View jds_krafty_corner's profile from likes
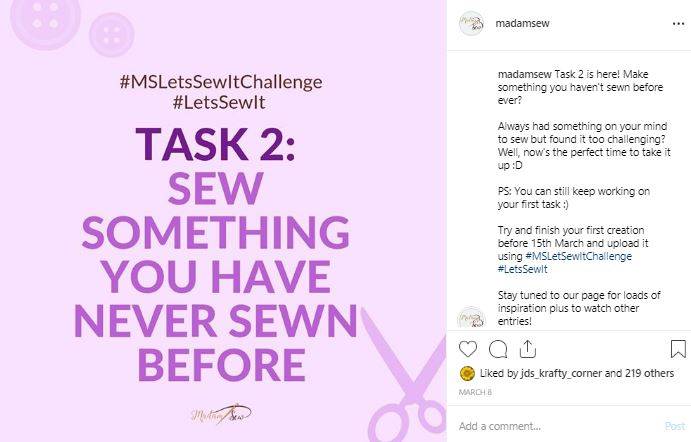The width and height of the screenshot is (691, 442). (561, 374)
